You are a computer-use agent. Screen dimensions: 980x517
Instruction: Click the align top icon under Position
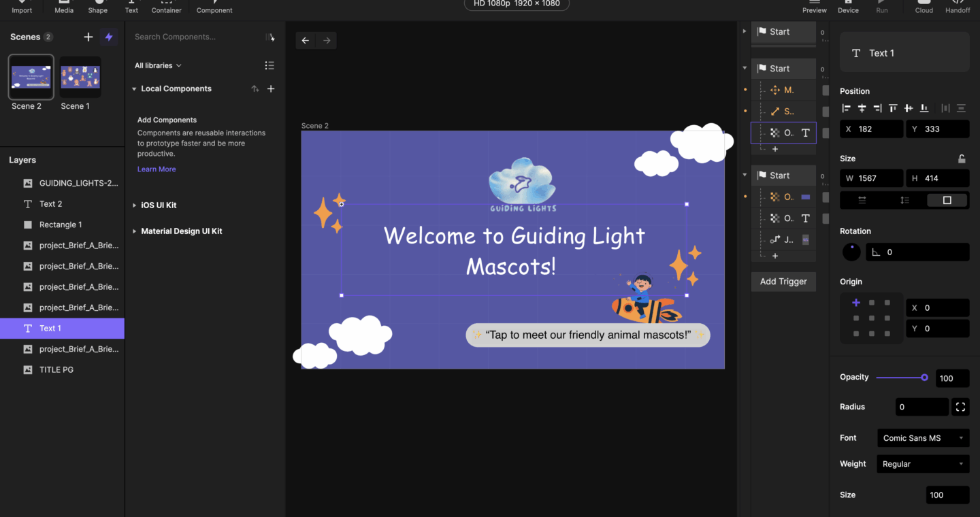893,108
